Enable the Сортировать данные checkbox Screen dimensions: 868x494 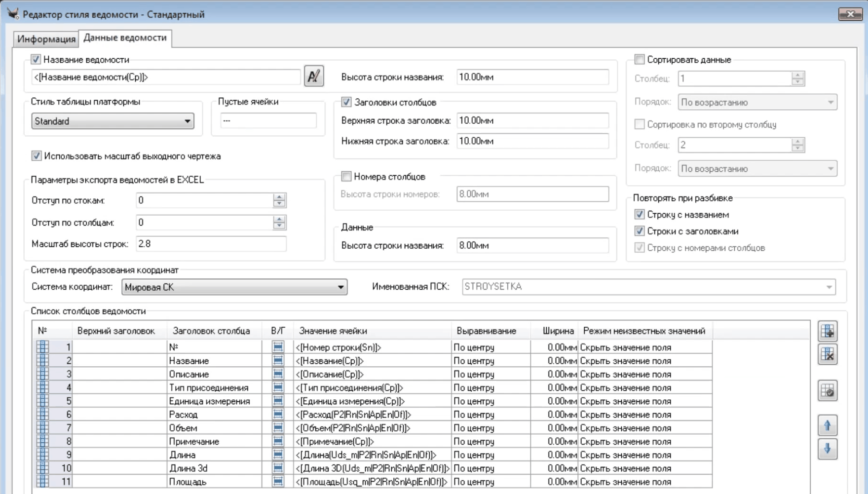pyautogui.click(x=640, y=60)
